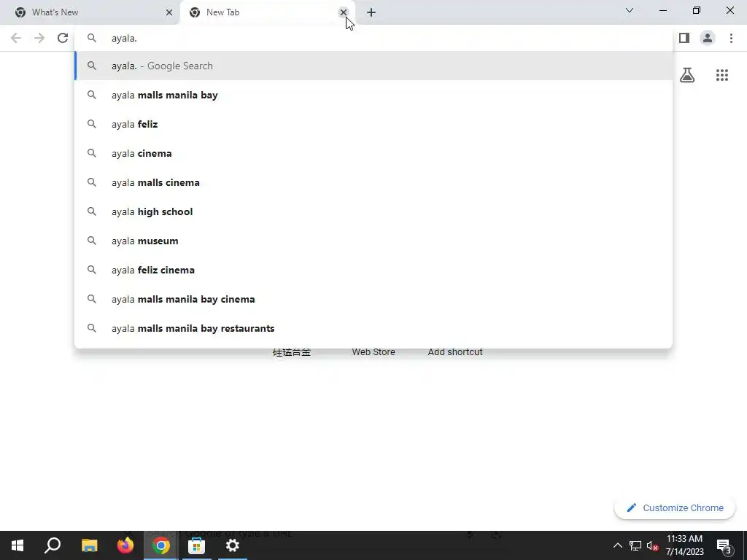Reload the page with the refresh icon
The width and height of the screenshot is (747, 560).
tap(63, 38)
